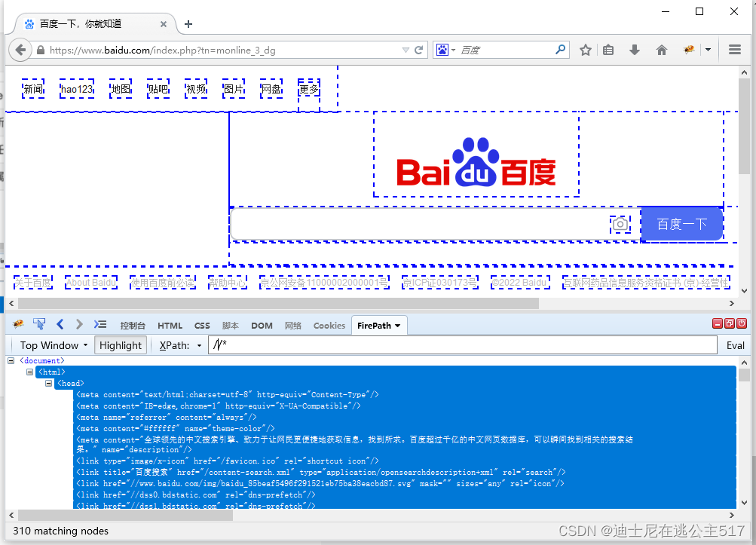Open the Top Window dropdown

pyautogui.click(x=54, y=345)
